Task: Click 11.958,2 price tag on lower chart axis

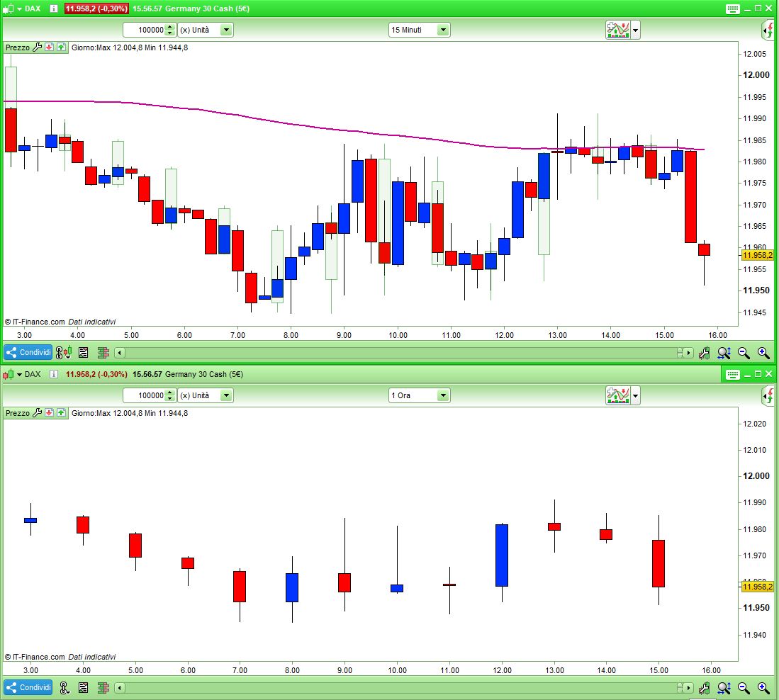Action: (757, 587)
